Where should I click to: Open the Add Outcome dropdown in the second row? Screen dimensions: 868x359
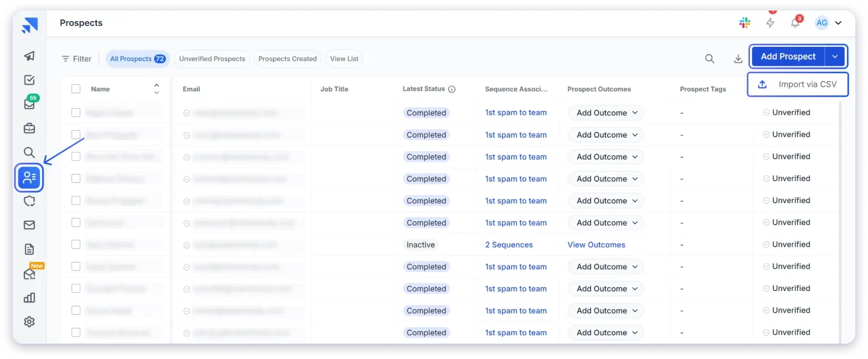click(606, 135)
